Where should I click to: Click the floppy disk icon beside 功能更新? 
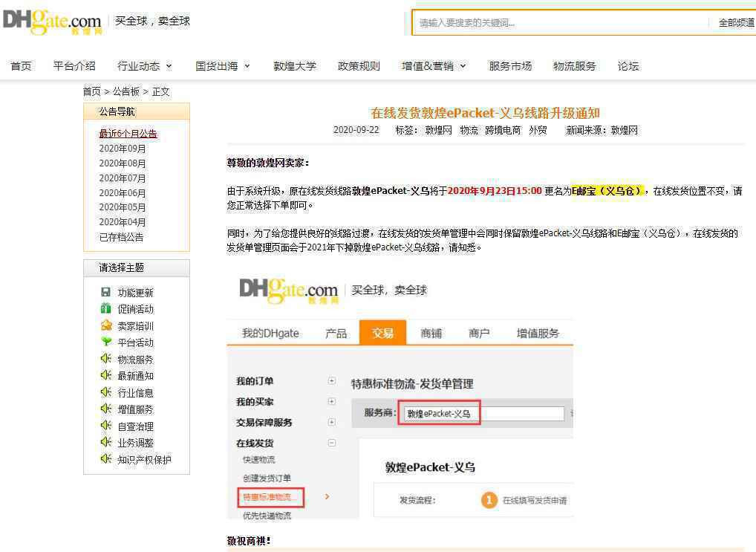(105, 292)
